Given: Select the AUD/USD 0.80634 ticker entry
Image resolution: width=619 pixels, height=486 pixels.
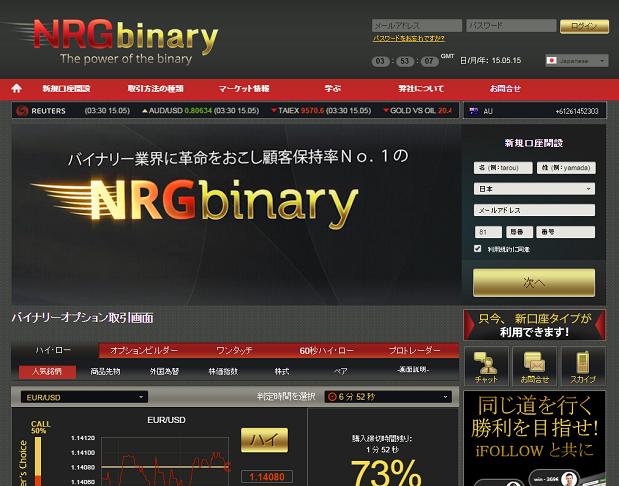Looking at the screenshot, I should (201, 111).
